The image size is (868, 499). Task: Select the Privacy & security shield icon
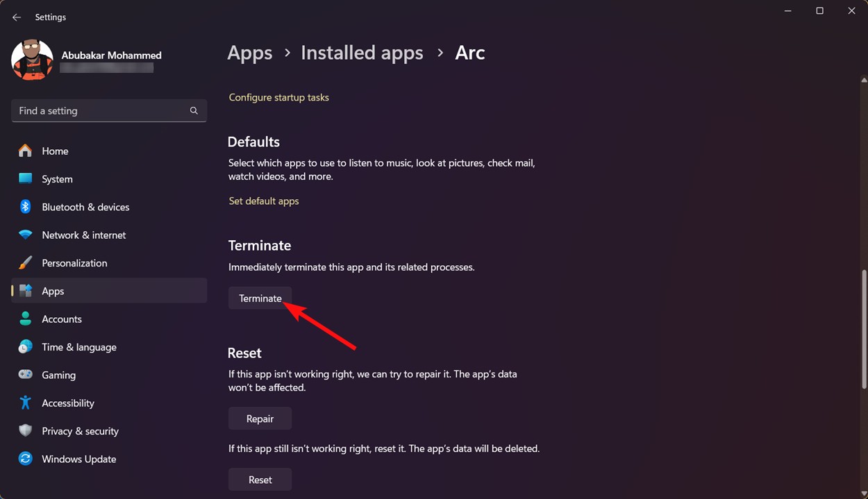coord(26,431)
